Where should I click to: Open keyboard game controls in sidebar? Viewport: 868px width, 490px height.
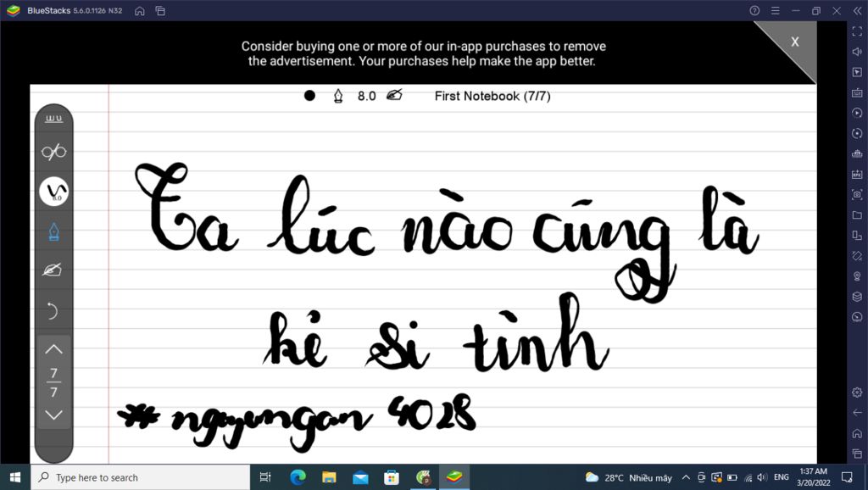click(857, 92)
